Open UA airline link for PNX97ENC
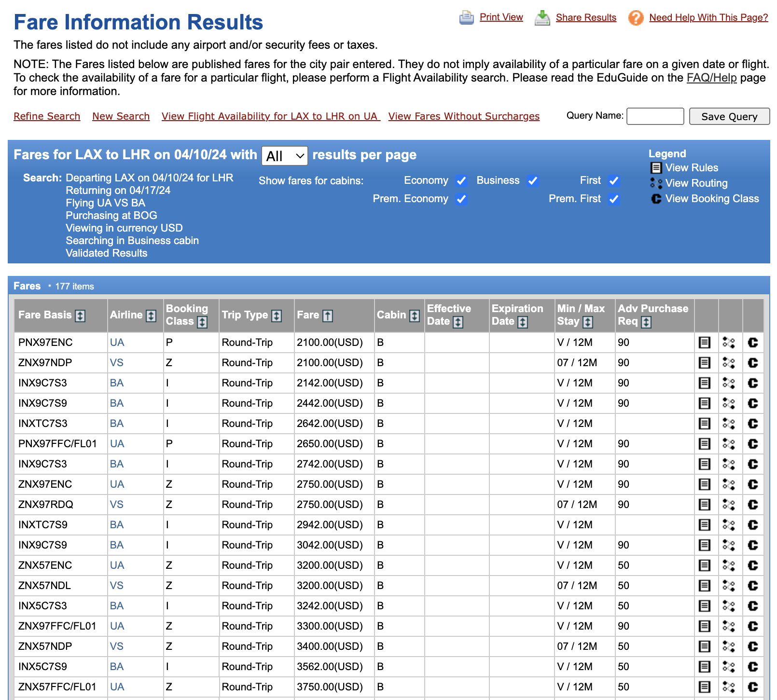 point(117,343)
